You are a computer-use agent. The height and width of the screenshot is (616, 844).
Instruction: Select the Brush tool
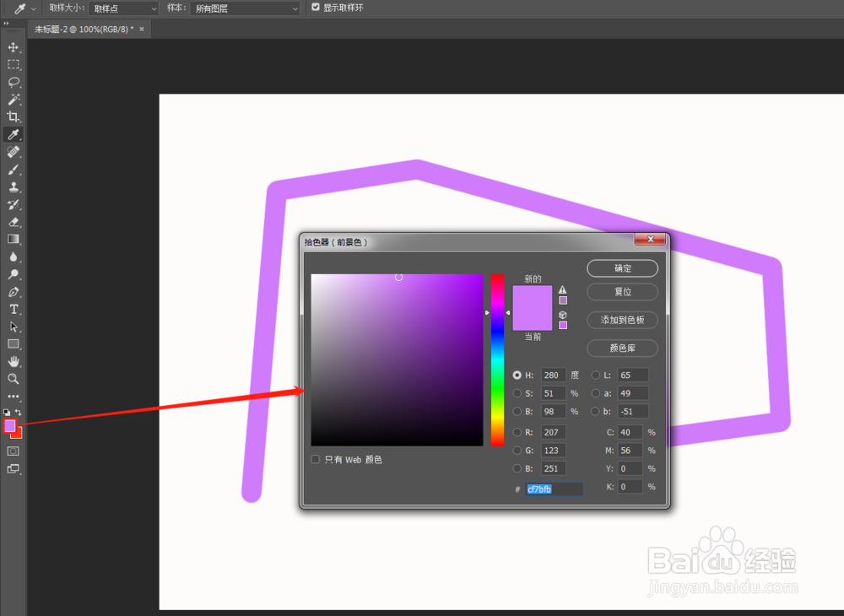tap(13, 170)
